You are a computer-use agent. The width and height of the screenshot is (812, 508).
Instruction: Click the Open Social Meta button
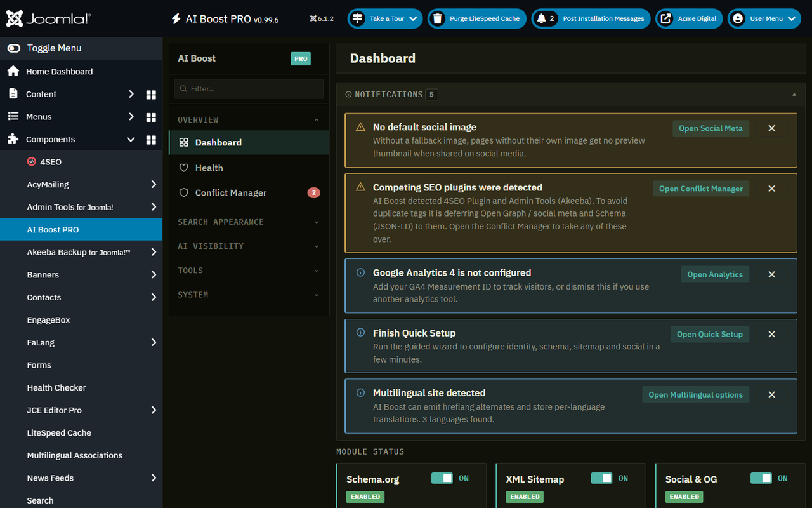[710, 128]
